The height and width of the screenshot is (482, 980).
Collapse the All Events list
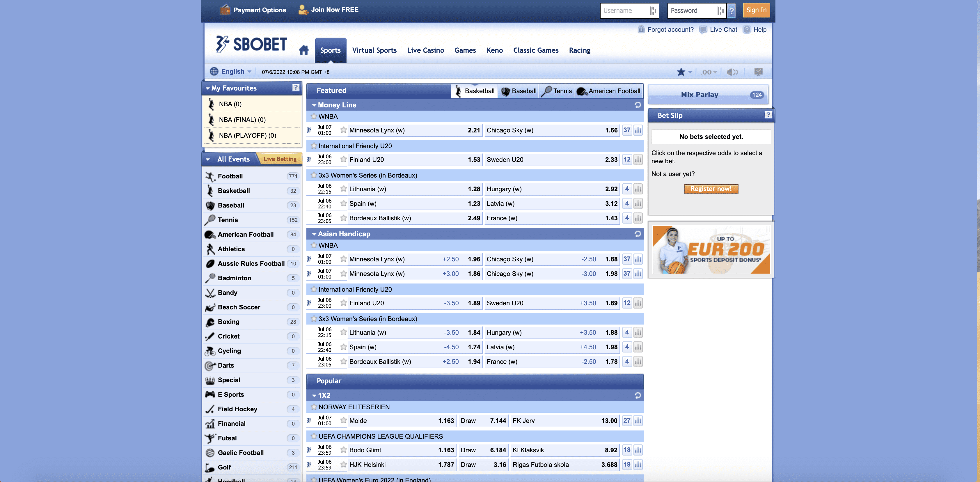click(x=208, y=160)
